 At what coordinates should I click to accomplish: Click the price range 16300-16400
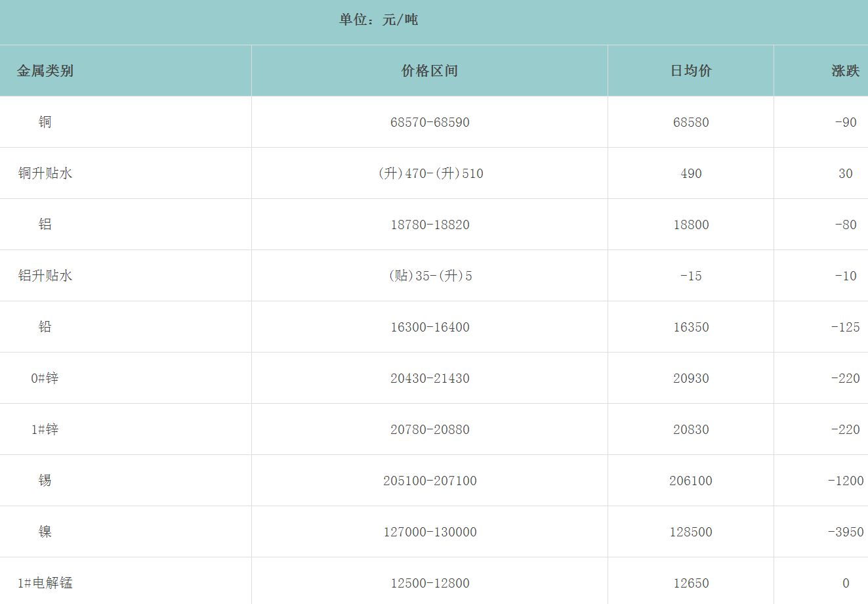coord(430,327)
